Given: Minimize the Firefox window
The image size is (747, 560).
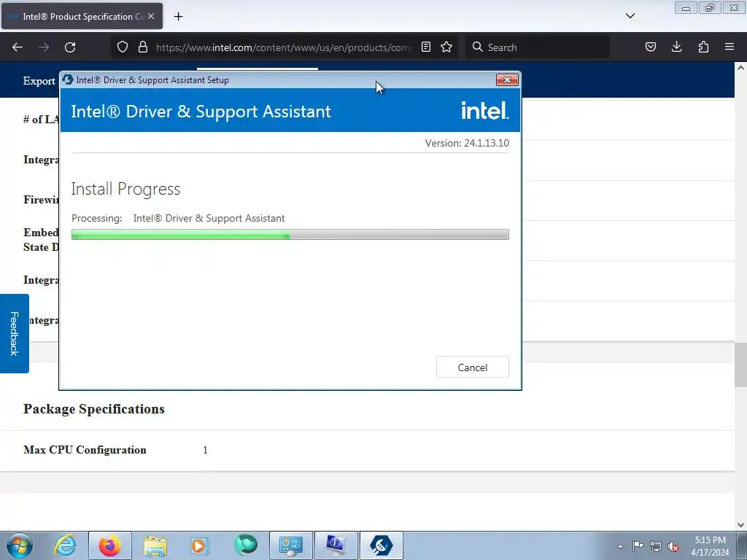Looking at the screenshot, I should pyautogui.click(x=686, y=8).
